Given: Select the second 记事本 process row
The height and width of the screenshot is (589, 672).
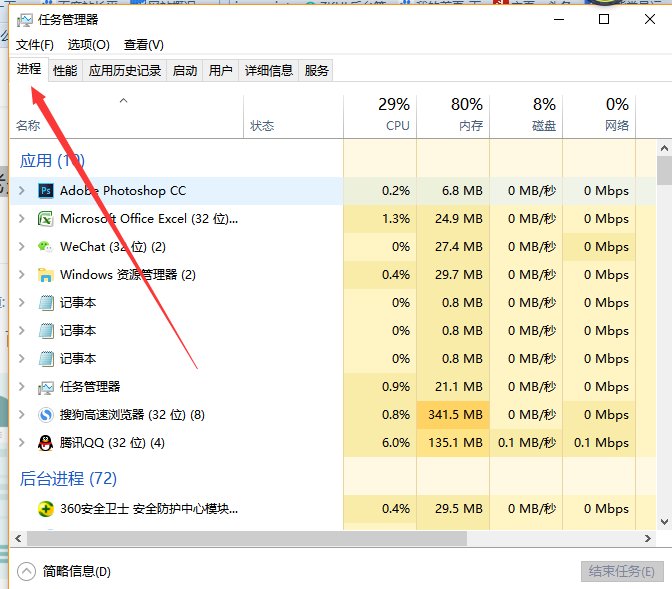Looking at the screenshot, I should (x=333, y=331).
